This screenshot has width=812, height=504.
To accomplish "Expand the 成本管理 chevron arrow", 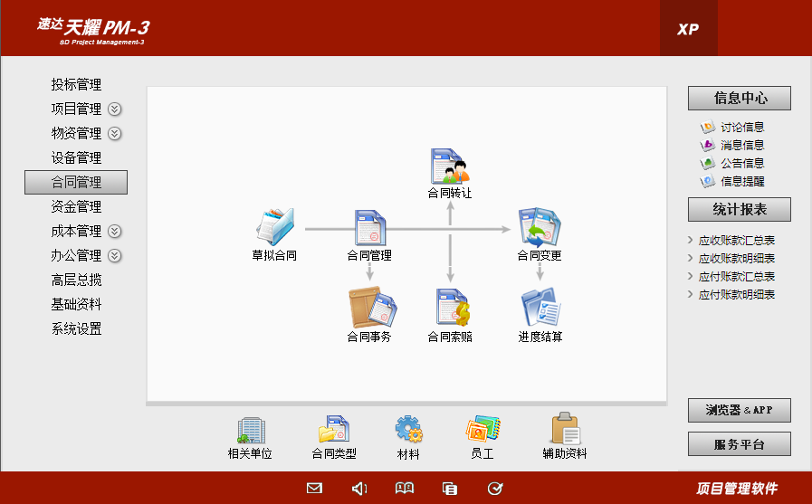I will click(115, 232).
